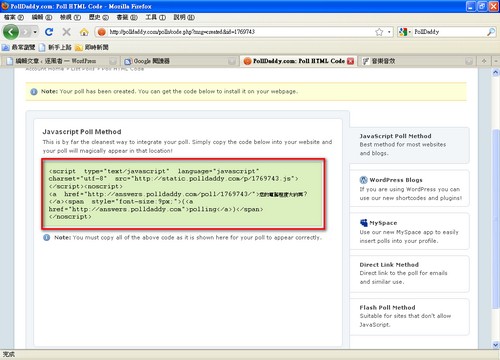Choose the MySpace option

point(409,231)
